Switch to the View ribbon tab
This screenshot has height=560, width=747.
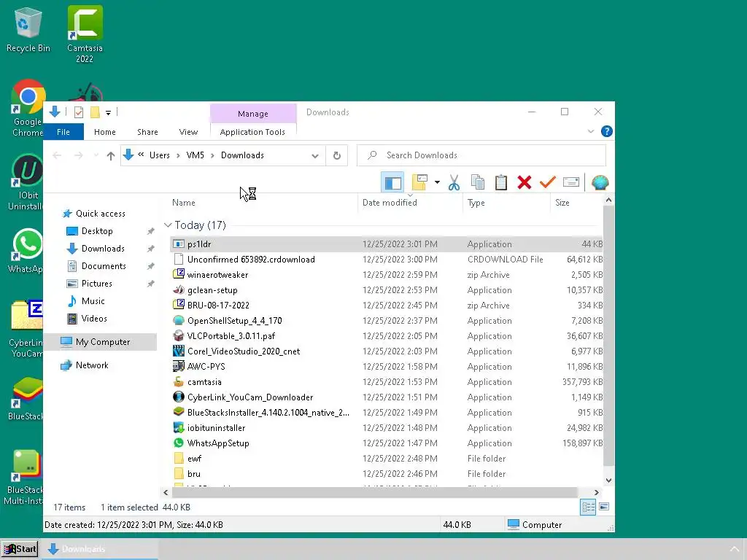(188, 132)
